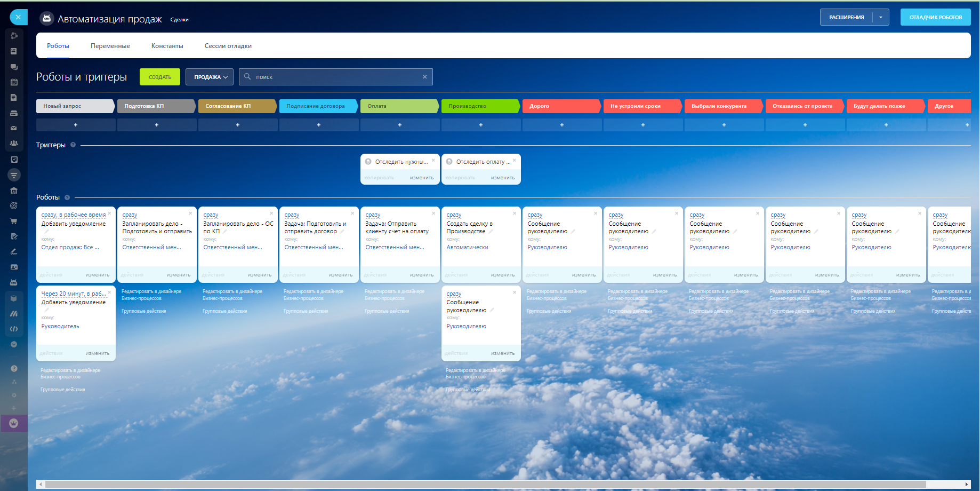Open 'Редактировать в дизайнере' under Оплата column
980x491 pixels.
pyautogui.click(x=395, y=295)
